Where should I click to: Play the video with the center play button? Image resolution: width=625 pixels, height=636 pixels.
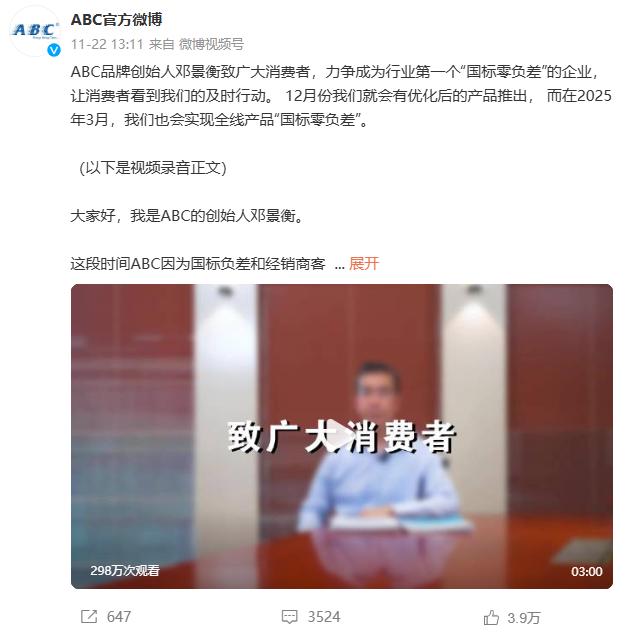pyautogui.click(x=341, y=436)
